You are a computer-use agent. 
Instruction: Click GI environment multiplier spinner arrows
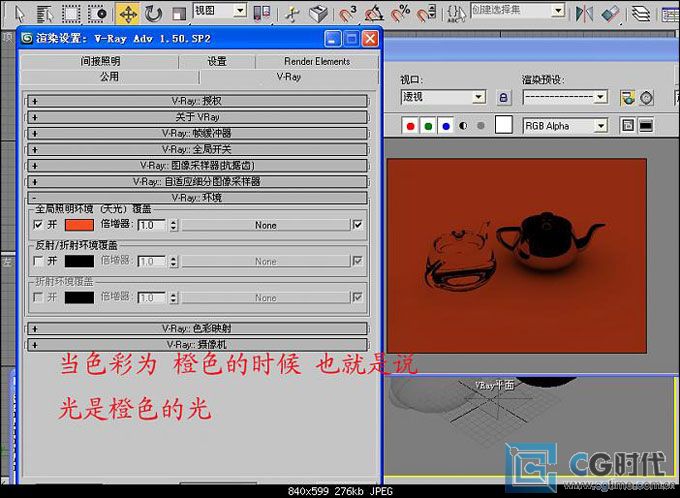(x=174, y=225)
